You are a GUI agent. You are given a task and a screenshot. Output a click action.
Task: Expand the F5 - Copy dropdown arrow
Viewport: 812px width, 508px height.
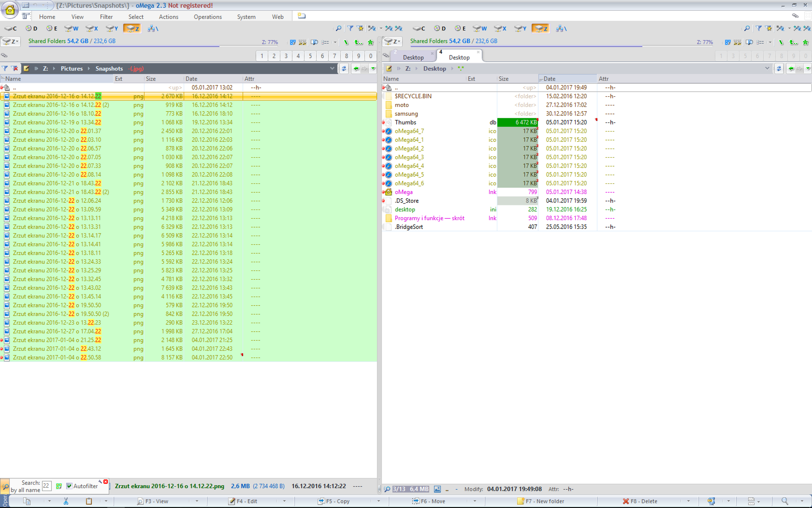[379, 501]
